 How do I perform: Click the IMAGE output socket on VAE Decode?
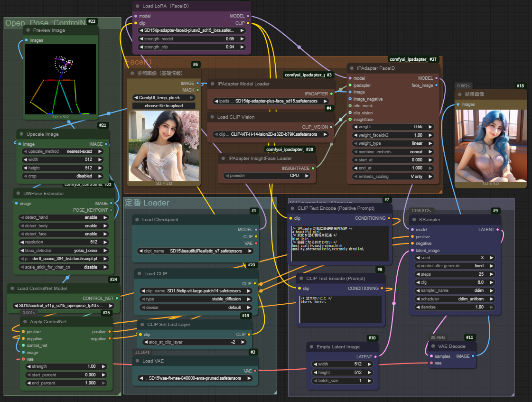473,356
